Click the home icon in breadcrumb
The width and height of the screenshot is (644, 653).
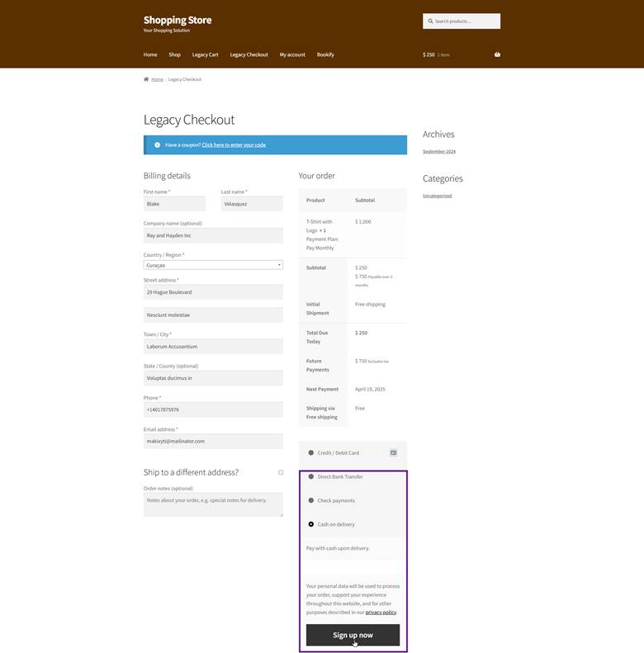[x=146, y=79]
